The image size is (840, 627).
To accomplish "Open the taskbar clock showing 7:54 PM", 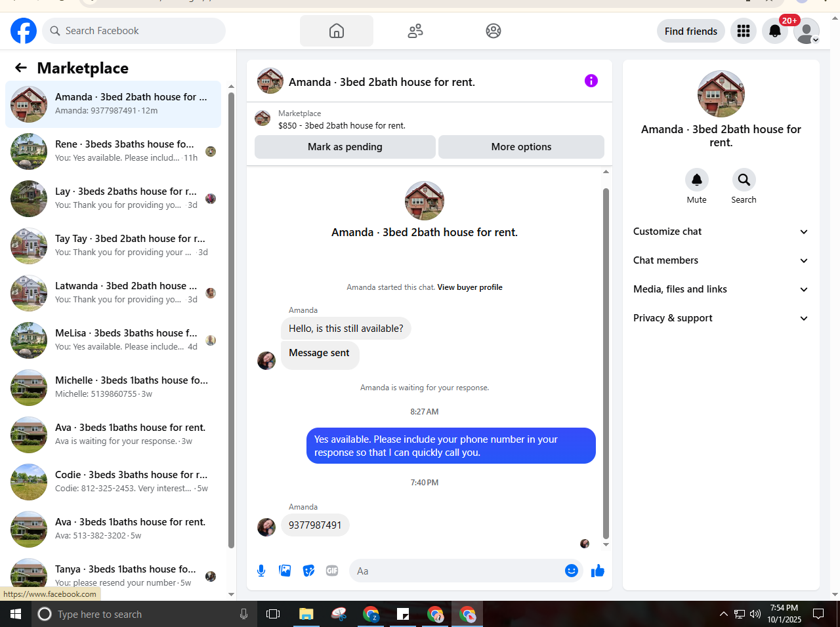I will tap(784, 614).
